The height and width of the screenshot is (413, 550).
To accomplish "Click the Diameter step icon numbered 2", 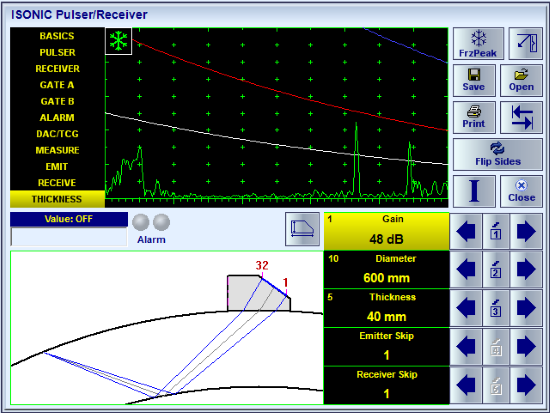I will click(x=496, y=269).
